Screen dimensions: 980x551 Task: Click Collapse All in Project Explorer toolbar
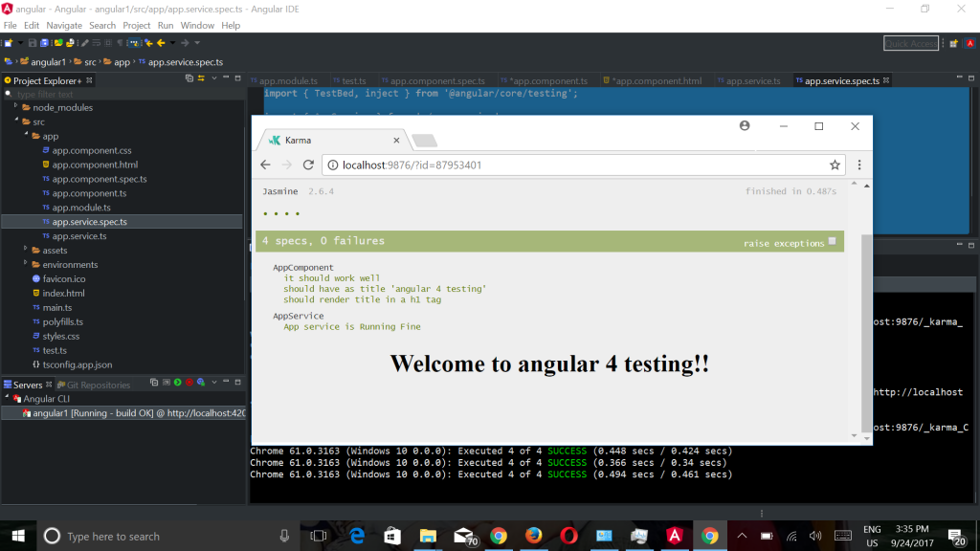click(188, 79)
